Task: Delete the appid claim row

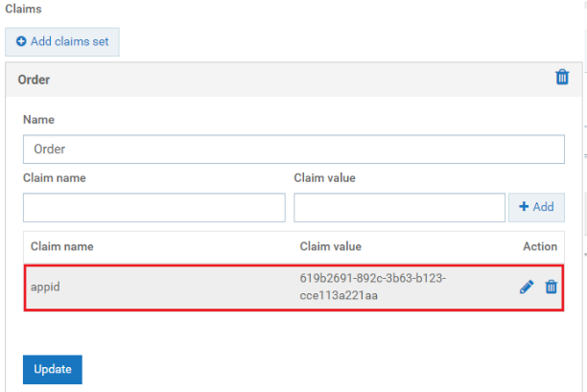Action: pyautogui.click(x=551, y=287)
